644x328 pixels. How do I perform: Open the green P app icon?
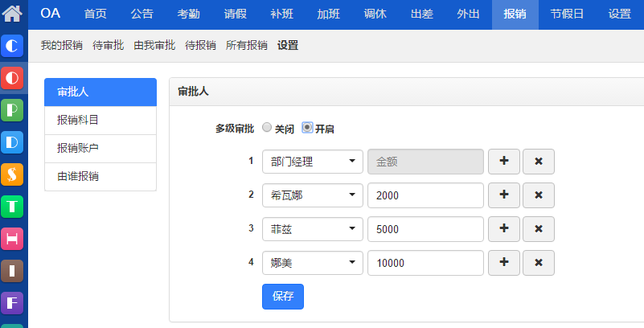12,110
